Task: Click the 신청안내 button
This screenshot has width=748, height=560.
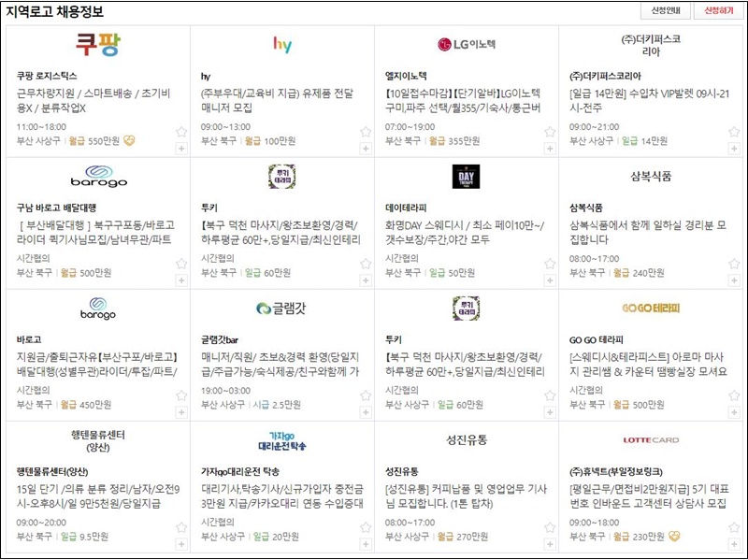Action: click(x=666, y=10)
